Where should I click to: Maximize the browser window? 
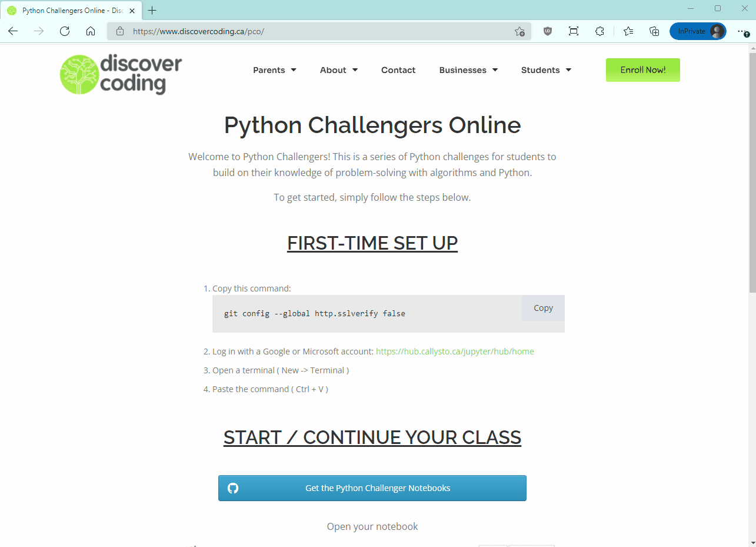point(718,9)
